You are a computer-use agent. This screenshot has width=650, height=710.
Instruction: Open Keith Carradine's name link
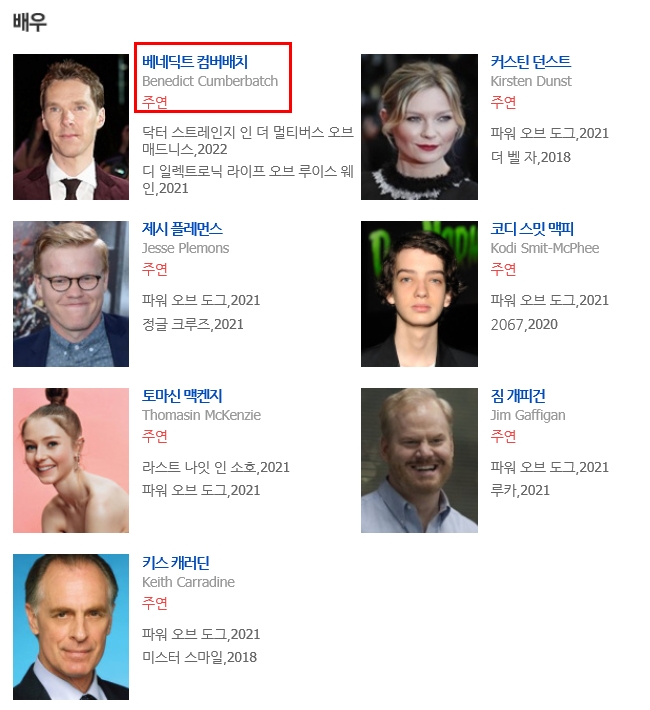176,563
